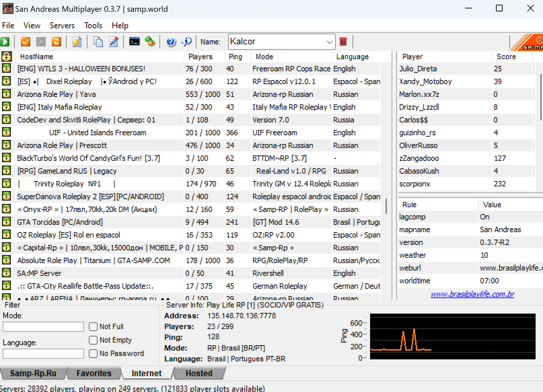Click lock icon for SA:MP Server row
543x392 pixels.
(6, 273)
